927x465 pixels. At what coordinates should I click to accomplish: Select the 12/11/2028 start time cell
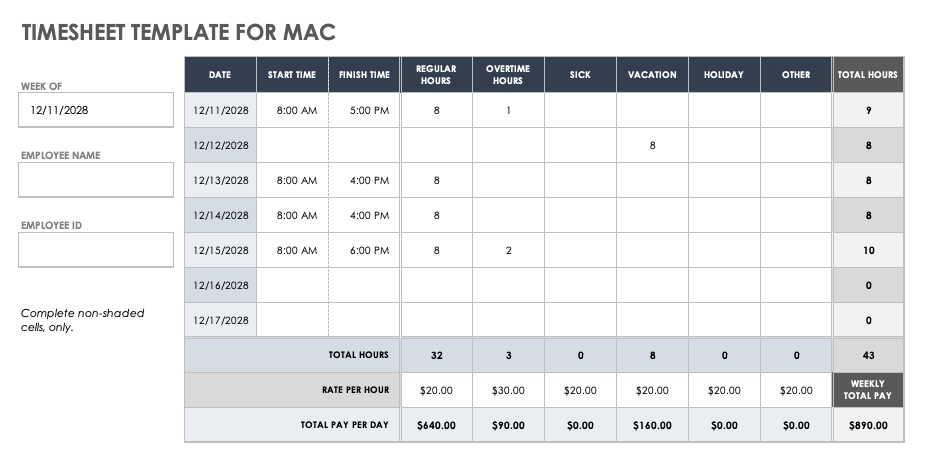tap(293, 111)
